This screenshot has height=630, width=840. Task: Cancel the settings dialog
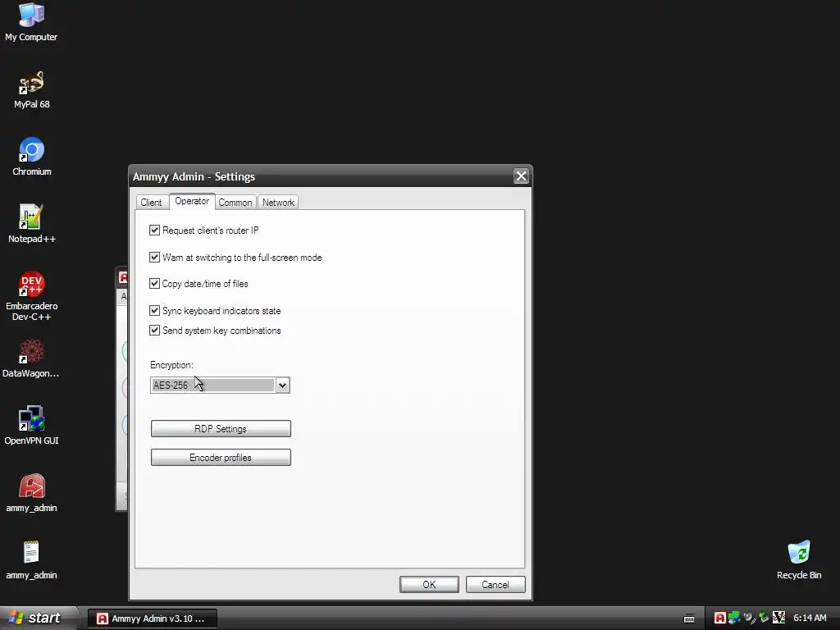[x=495, y=584]
